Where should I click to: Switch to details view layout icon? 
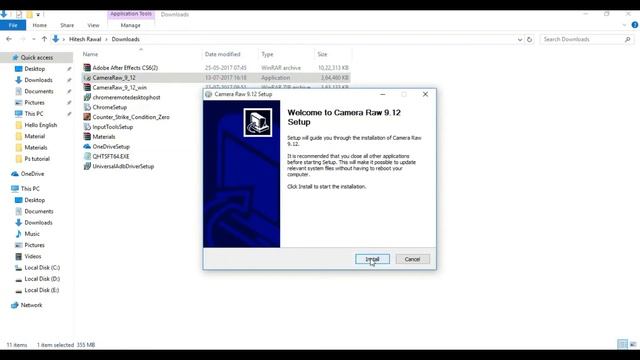click(622, 344)
